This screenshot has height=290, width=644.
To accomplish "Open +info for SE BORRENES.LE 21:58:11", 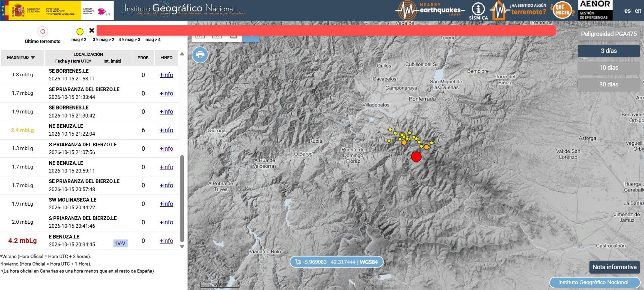I will (x=166, y=75).
